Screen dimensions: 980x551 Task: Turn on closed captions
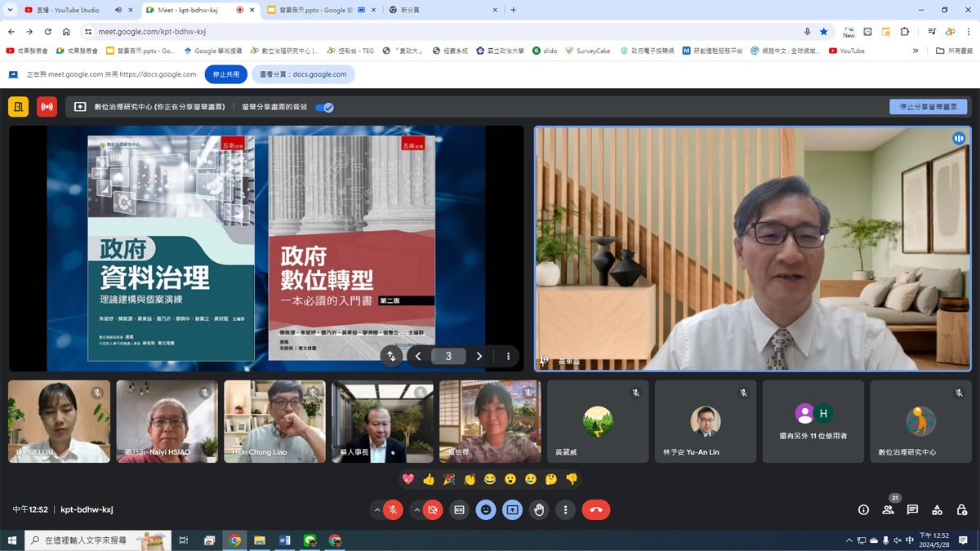click(459, 509)
